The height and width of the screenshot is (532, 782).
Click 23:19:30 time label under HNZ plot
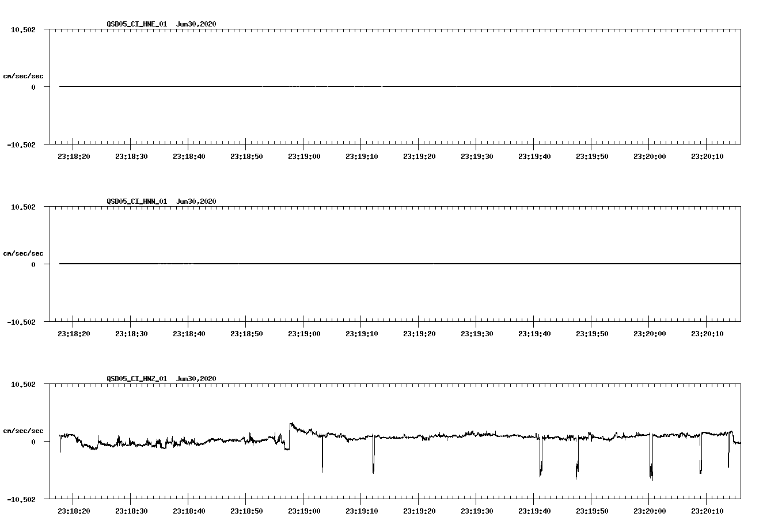coord(477,511)
